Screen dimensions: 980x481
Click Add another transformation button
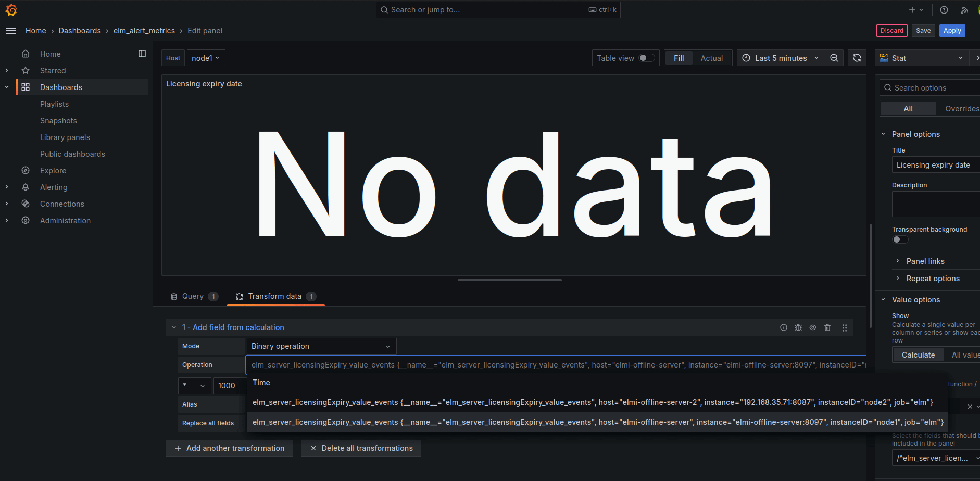(229, 448)
